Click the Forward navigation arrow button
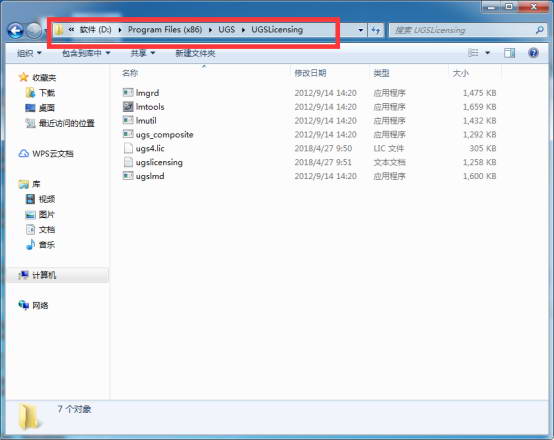554x440 pixels. tap(34, 31)
